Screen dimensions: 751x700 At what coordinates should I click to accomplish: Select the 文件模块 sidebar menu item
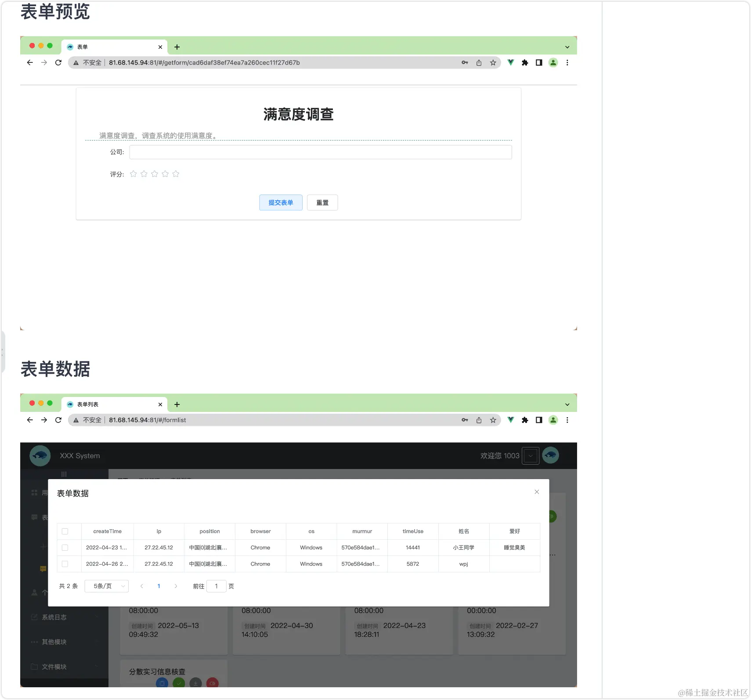tap(54, 667)
